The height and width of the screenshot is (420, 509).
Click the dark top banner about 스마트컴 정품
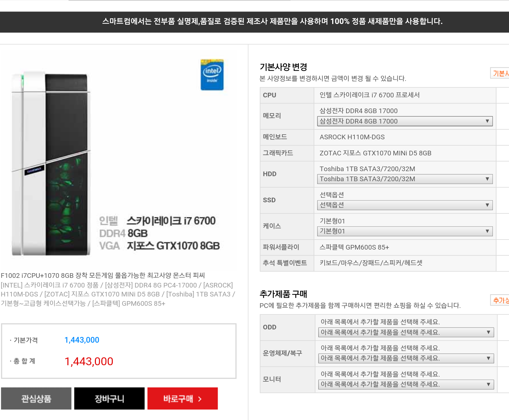coord(254,22)
